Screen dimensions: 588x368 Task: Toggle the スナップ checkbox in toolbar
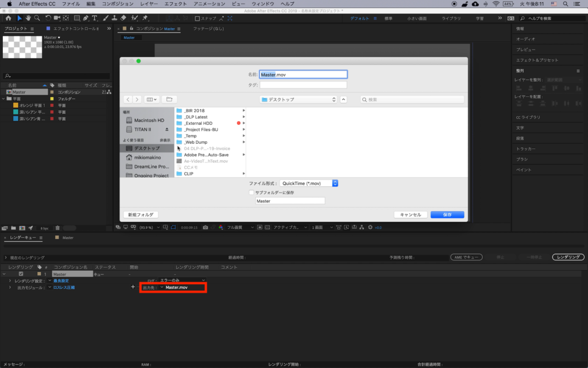pos(198,18)
